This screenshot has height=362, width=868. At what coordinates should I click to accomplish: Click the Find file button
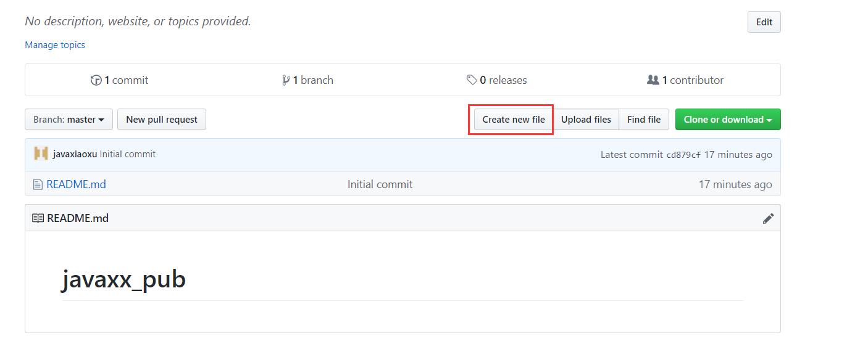coord(644,120)
